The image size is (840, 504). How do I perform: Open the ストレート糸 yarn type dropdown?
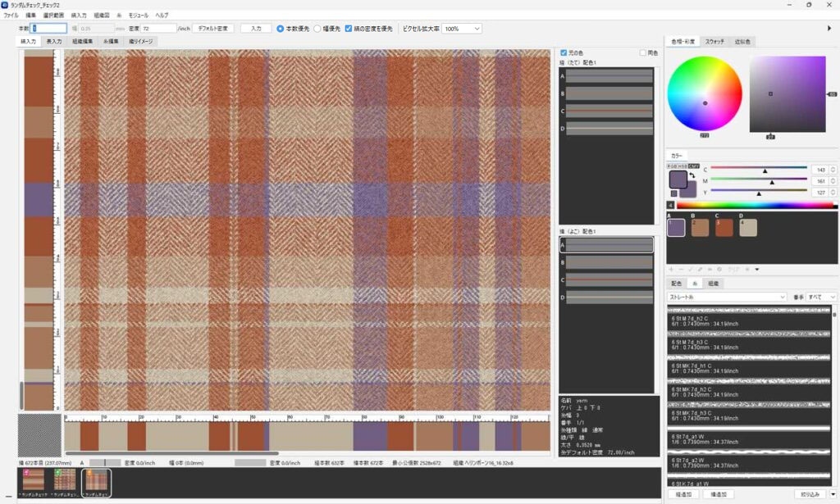[727, 297]
